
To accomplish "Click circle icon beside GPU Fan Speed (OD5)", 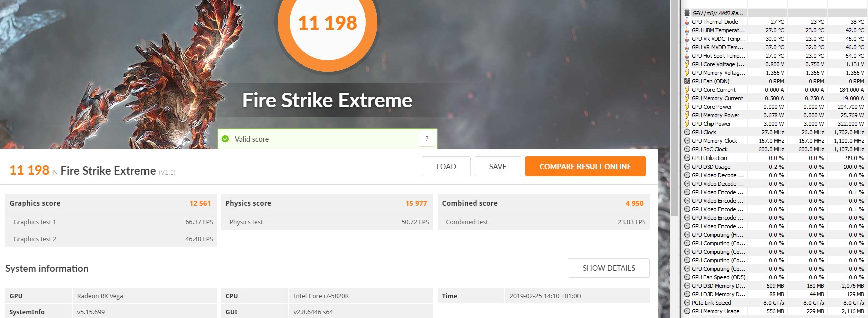I will coord(687,277).
